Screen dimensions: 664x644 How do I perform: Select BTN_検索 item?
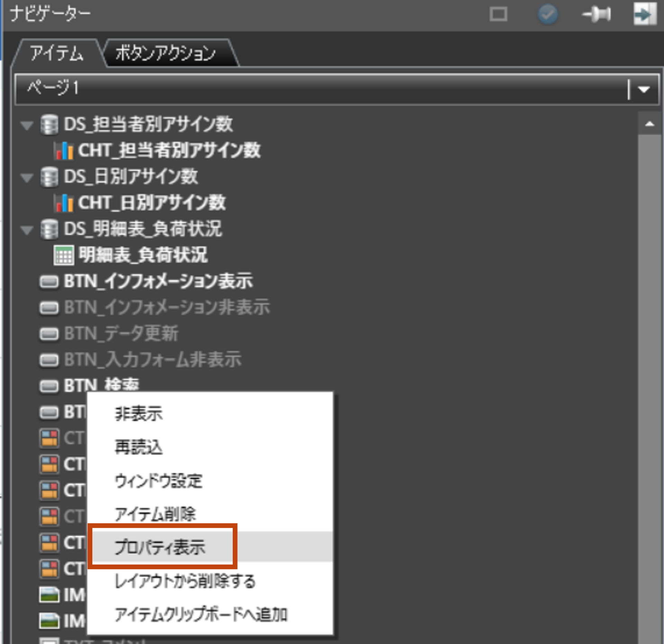click(x=101, y=385)
